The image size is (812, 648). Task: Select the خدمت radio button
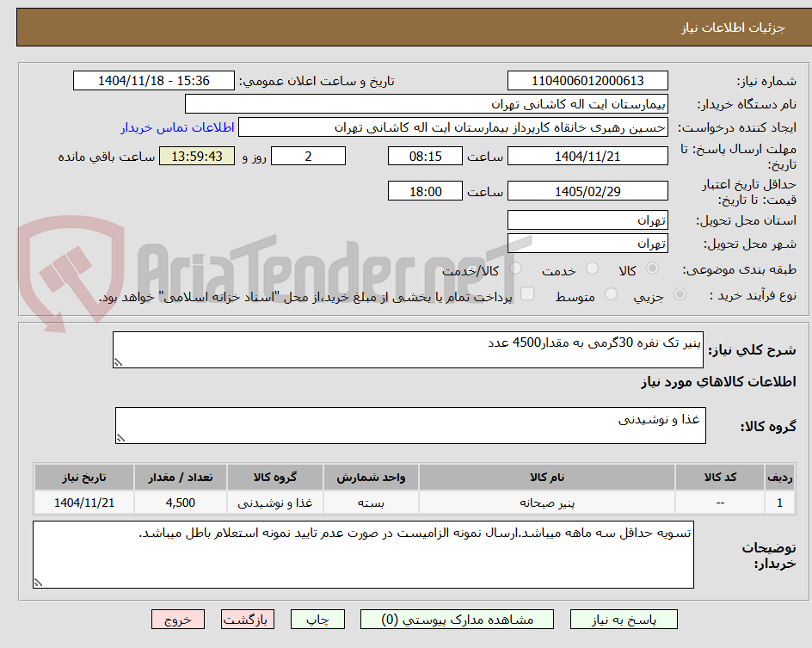[x=592, y=268]
